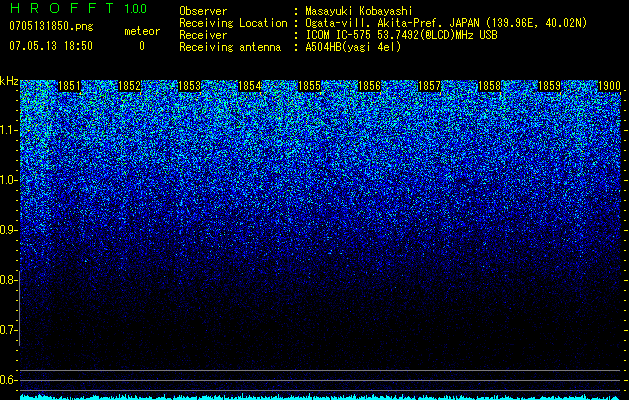The width and height of the screenshot is (629, 400).
Task: Click the date stamp 07.05.13 18:50
Action: [51, 46]
